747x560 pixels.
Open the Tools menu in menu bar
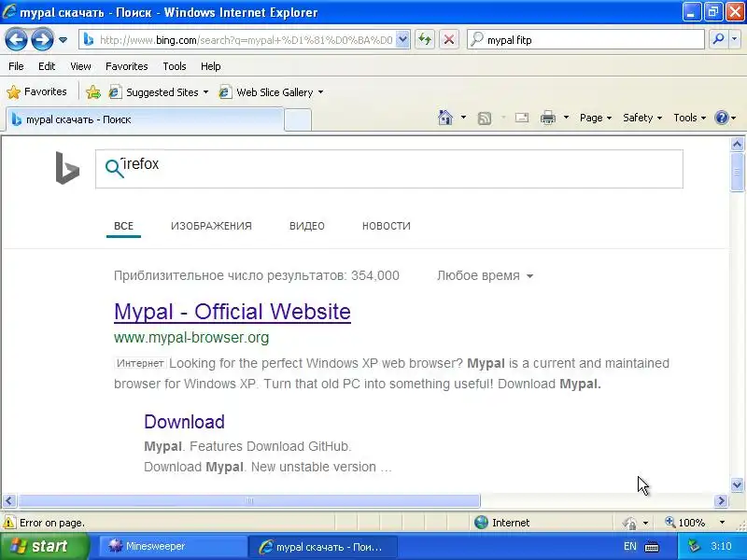point(175,66)
